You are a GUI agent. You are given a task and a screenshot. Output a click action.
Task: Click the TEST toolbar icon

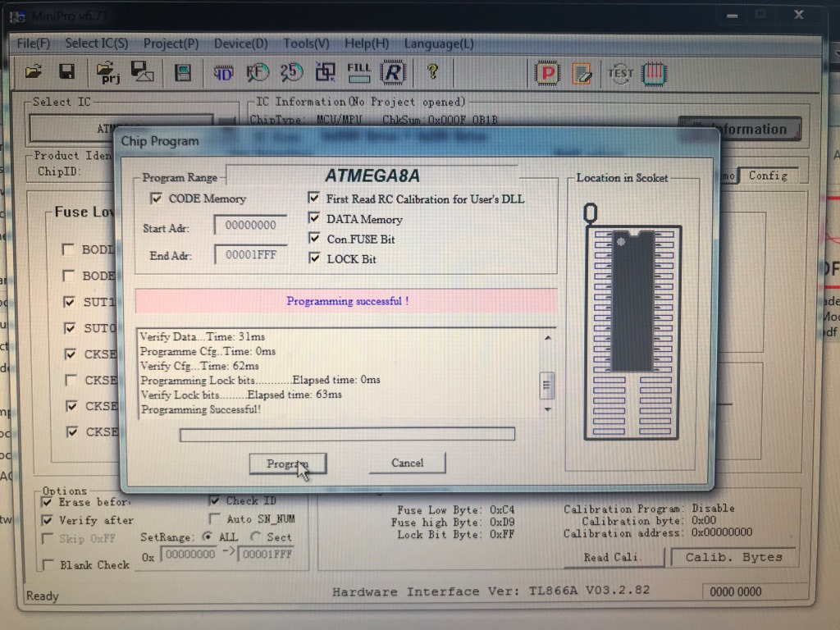pos(619,74)
